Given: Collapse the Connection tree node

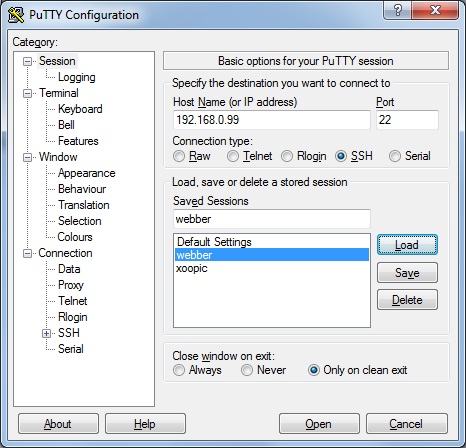Looking at the screenshot, I should pos(27,254).
